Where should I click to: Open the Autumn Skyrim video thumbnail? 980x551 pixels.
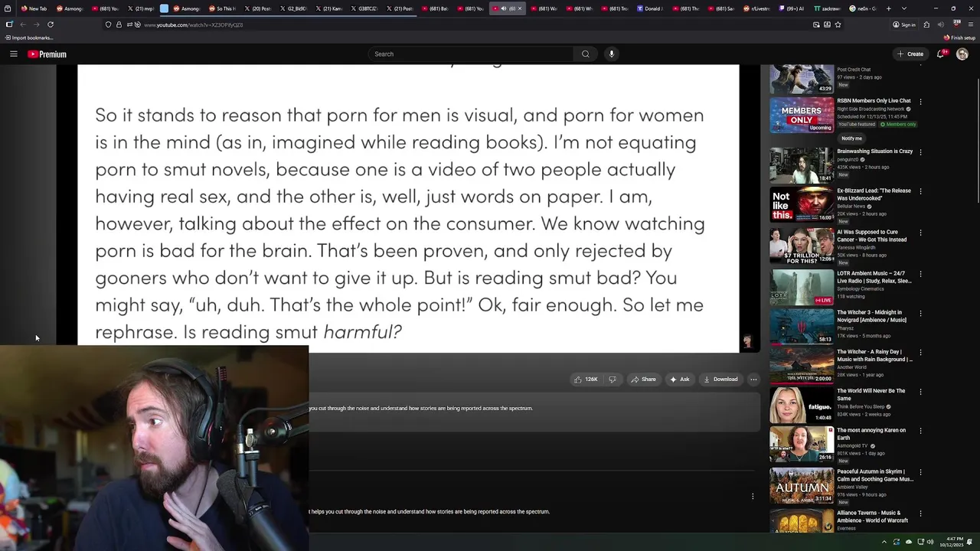point(802,485)
